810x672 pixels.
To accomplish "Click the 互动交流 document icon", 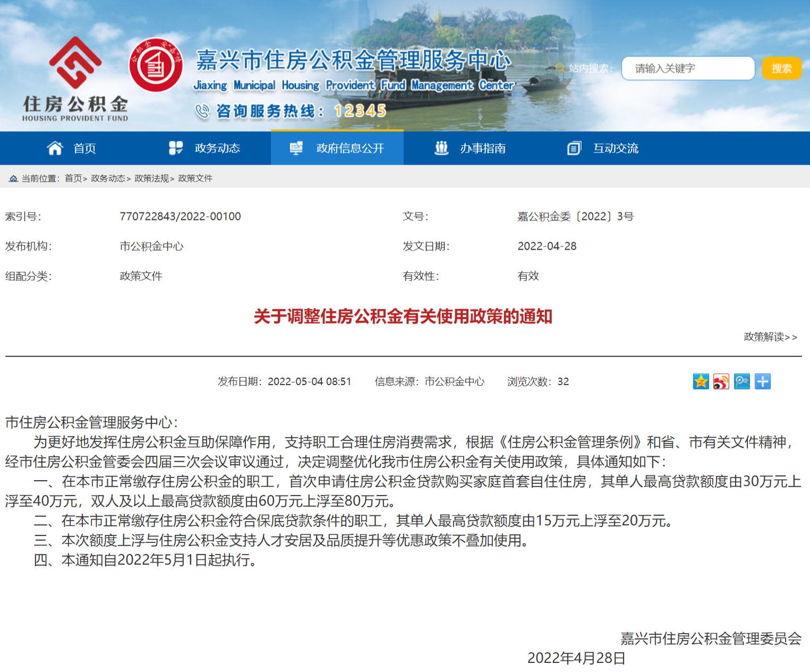I will click(x=574, y=148).
